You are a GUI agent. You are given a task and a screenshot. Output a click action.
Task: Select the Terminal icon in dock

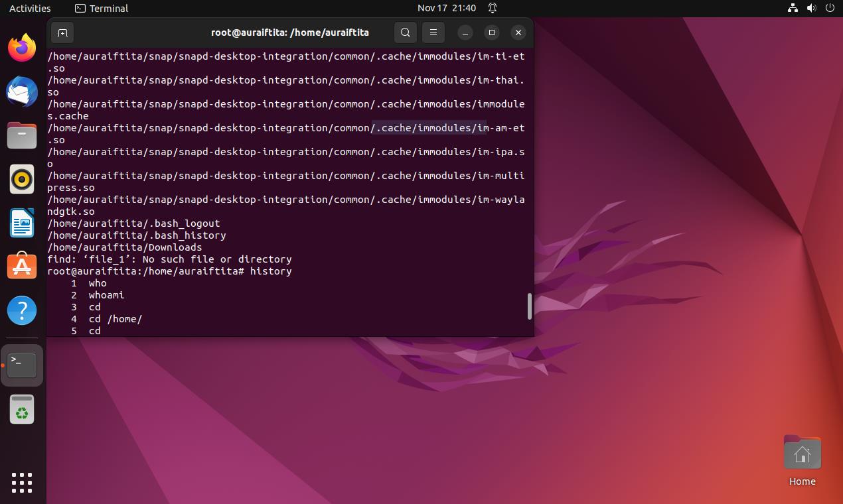coord(22,365)
